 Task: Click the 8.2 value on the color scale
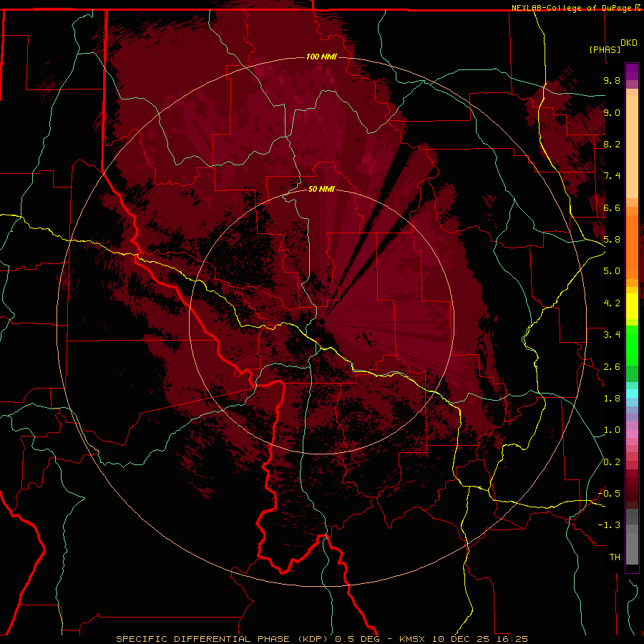click(x=612, y=144)
